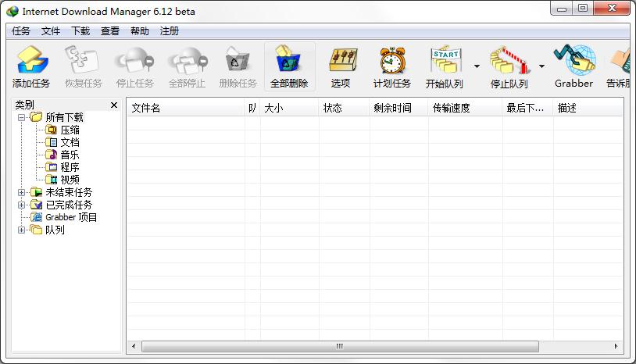Select the 压缩 (Compressed) category in the tree

click(70, 130)
